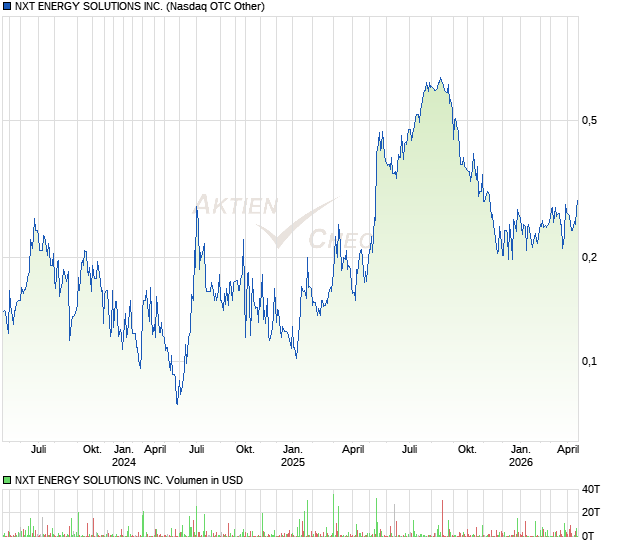Click the 0,1 price axis label

click(x=589, y=361)
